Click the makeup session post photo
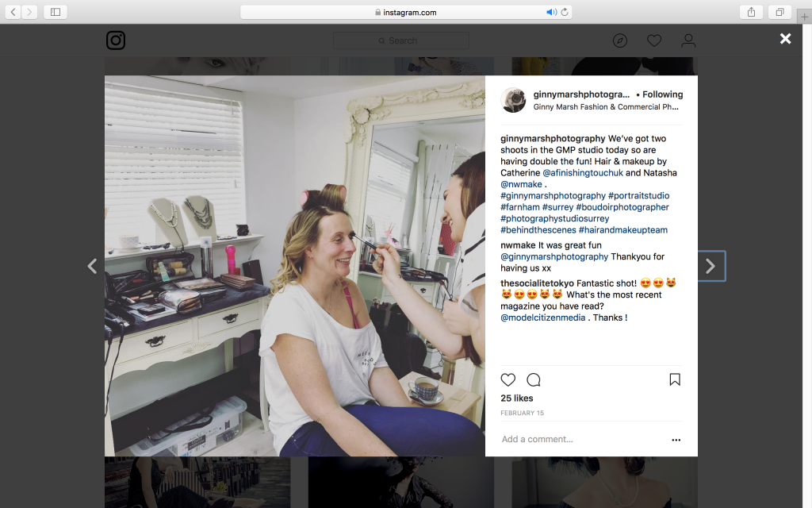 [x=295, y=266]
